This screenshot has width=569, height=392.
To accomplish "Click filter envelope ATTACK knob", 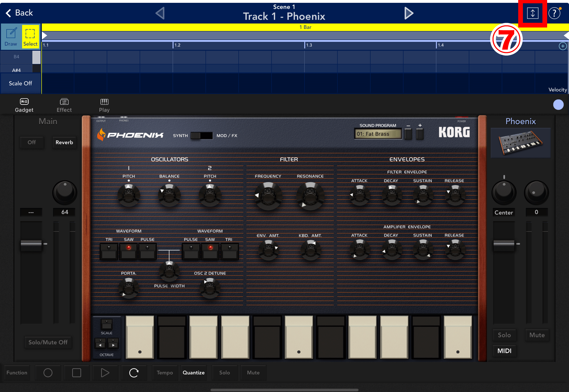I will pos(360,196).
